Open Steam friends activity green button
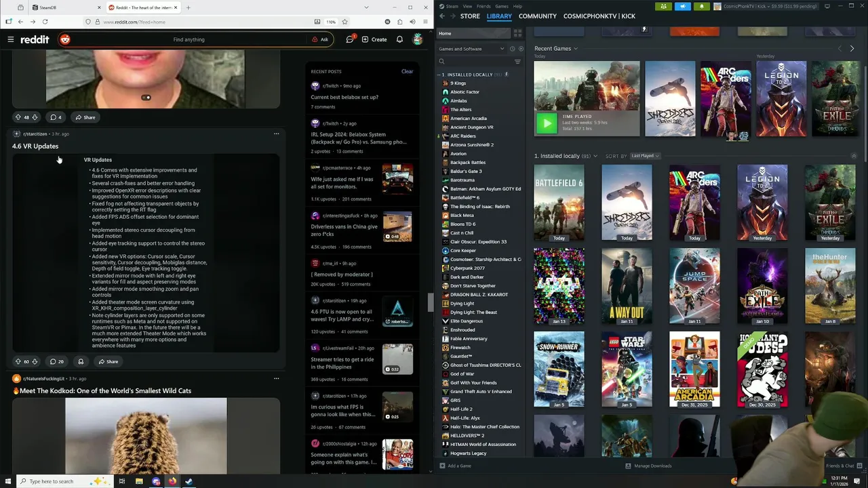Viewport: 868px width, 488px height. tap(663, 6)
